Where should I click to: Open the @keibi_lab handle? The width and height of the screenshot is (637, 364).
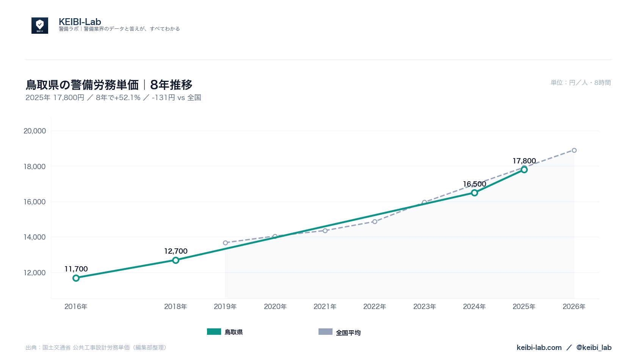[x=594, y=347]
